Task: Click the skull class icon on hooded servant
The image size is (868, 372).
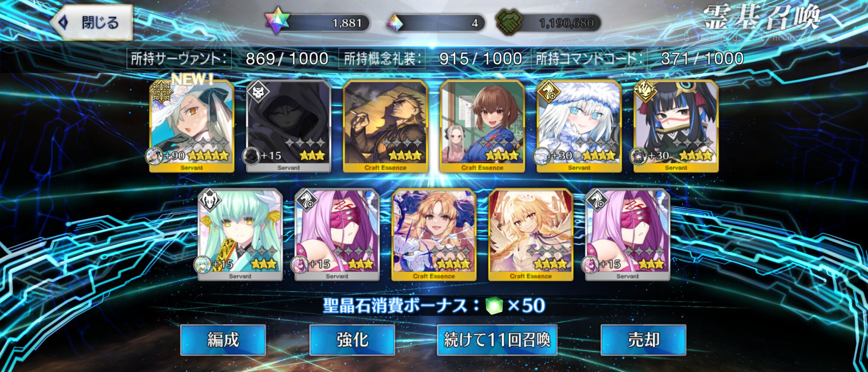Action: 258,92
